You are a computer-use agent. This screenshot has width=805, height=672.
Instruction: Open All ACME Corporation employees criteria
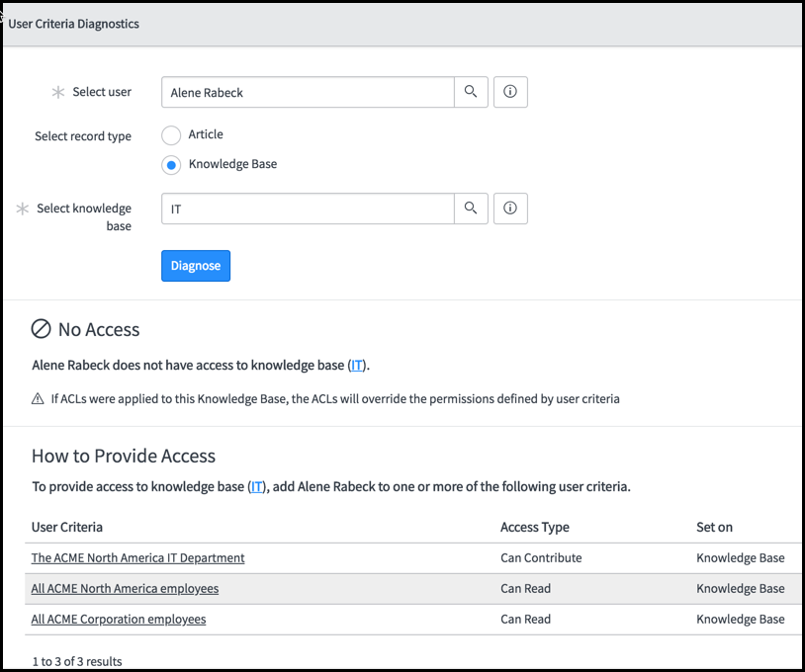click(x=119, y=620)
